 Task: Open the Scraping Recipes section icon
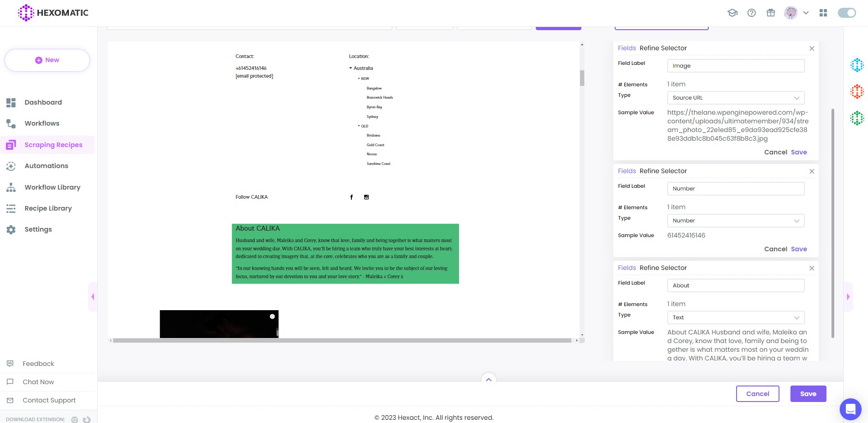pyautogui.click(x=11, y=145)
